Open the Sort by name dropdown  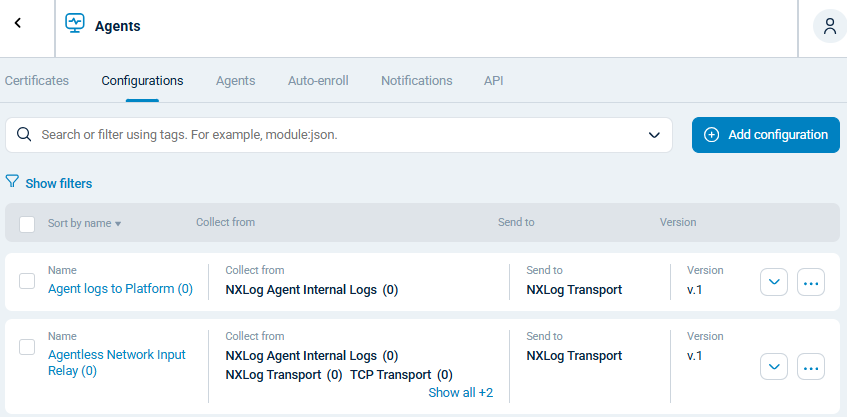click(84, 223)
